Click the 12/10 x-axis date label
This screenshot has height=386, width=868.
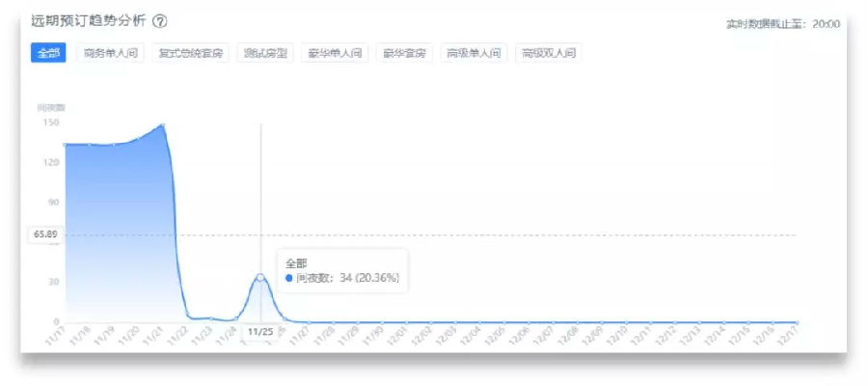click(x=617, y=335)
